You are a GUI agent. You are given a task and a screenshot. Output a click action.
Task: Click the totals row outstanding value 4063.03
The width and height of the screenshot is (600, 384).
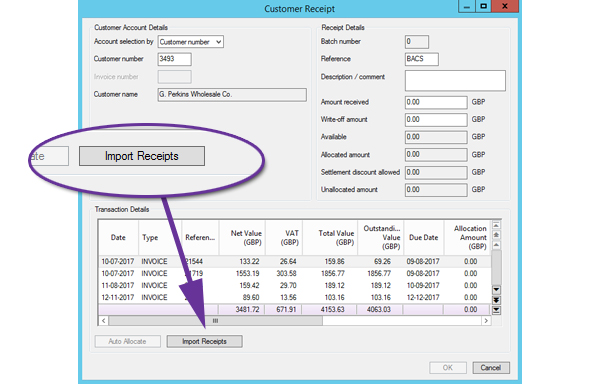(x=379, y=309)
